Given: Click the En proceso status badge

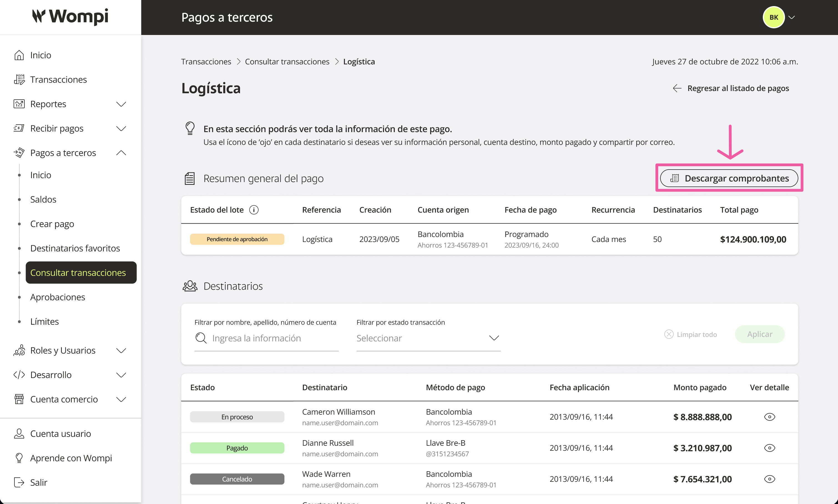Looking at the screenshot, I should (237, 417).
